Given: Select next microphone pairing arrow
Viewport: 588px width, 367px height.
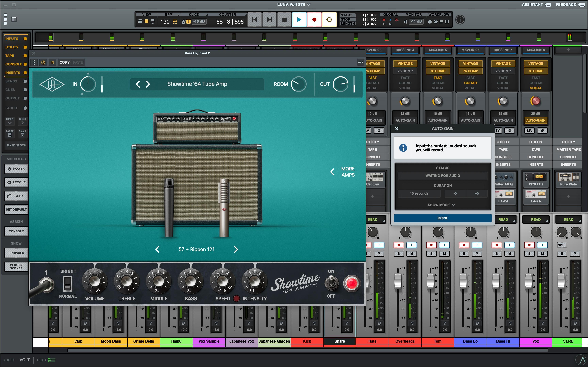Looking at the screenshot, I should [x=236, y=249].
